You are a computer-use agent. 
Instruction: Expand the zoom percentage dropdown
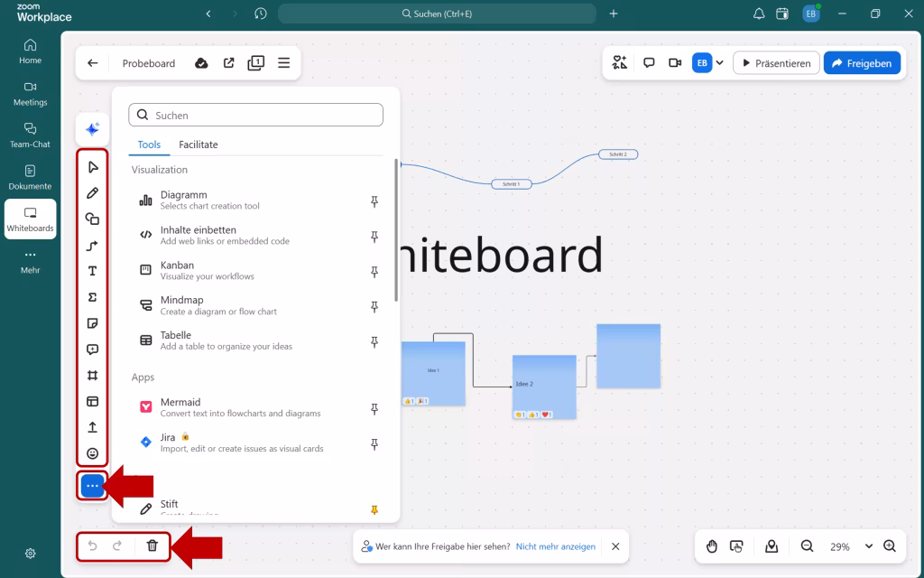868,546
